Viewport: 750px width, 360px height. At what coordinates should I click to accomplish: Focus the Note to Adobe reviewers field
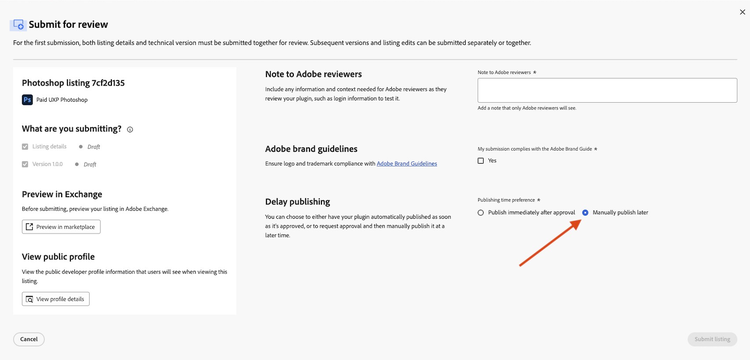(607, 90)
